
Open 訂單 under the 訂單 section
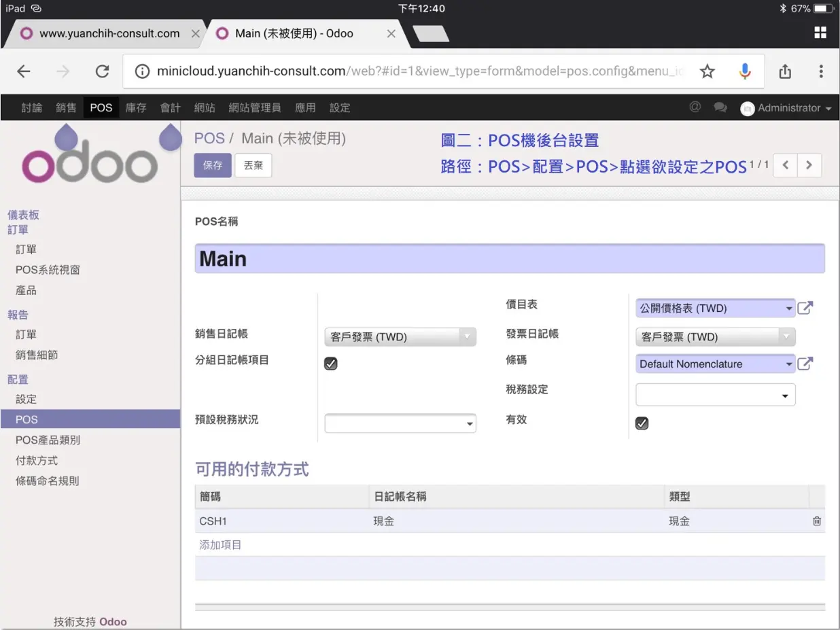point(26,249)
